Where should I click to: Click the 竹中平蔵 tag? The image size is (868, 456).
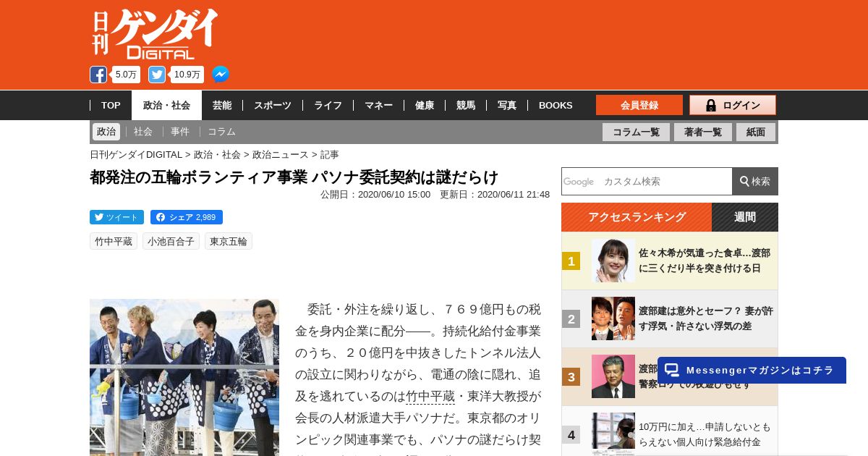point(114,241)
